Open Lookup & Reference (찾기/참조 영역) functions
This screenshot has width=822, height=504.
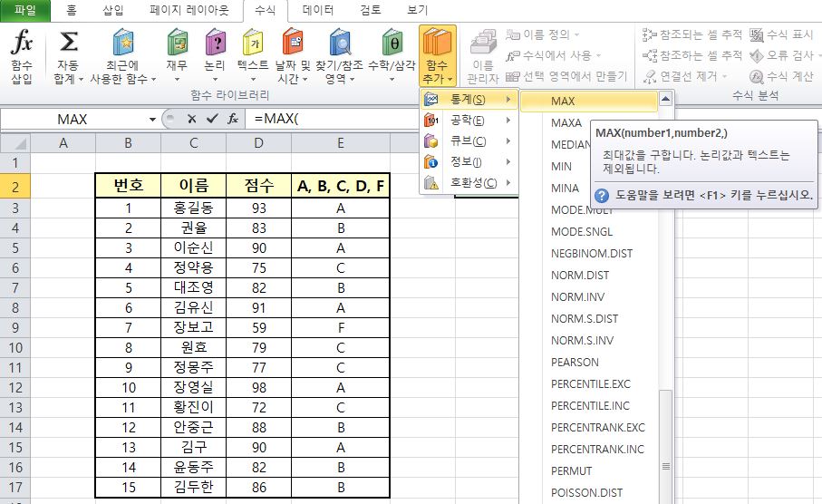coord(339,55)
